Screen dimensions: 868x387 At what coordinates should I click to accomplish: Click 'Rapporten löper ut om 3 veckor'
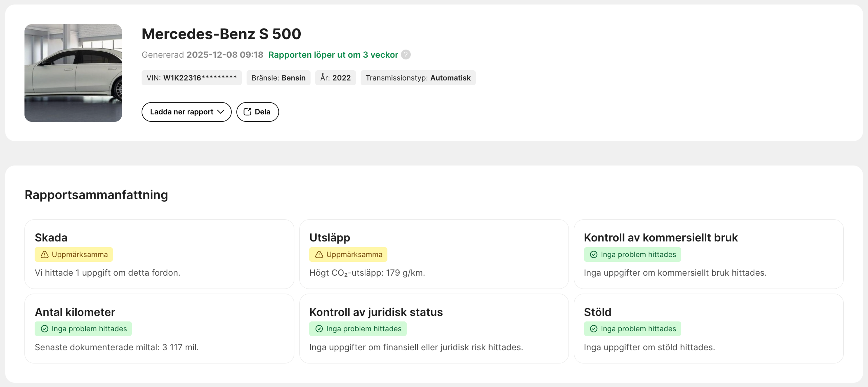(333, 55)
